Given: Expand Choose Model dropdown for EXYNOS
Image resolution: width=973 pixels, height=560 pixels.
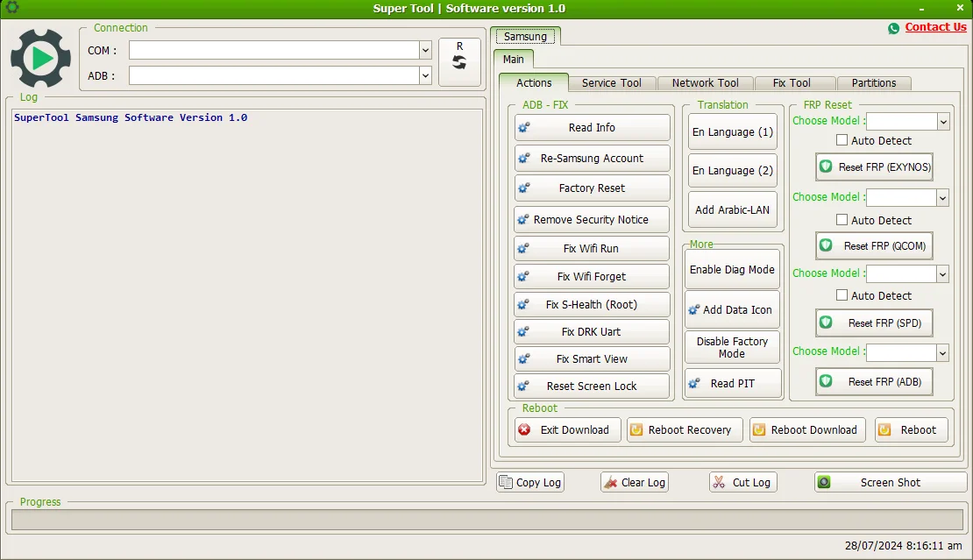Looking at the screenshot, I should coord(943,121).
